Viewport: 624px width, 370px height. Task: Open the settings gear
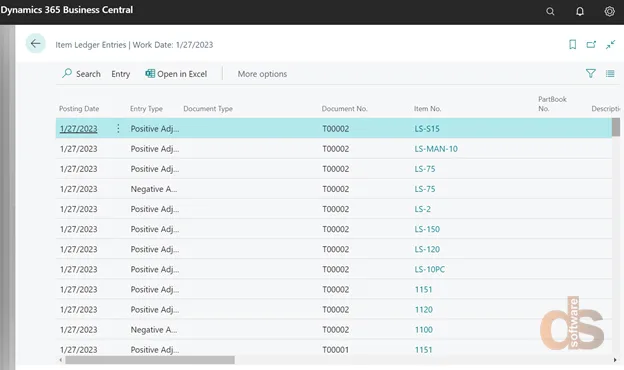coord(609,12)
